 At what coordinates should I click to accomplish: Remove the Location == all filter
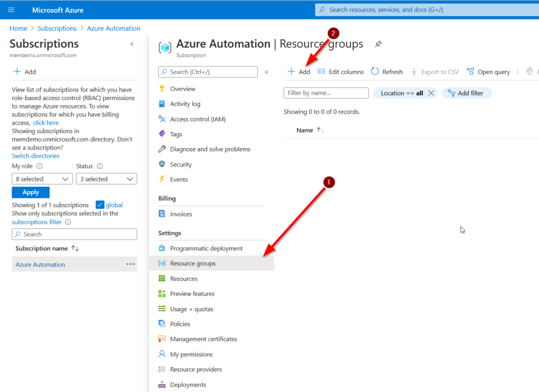[431, 93]
